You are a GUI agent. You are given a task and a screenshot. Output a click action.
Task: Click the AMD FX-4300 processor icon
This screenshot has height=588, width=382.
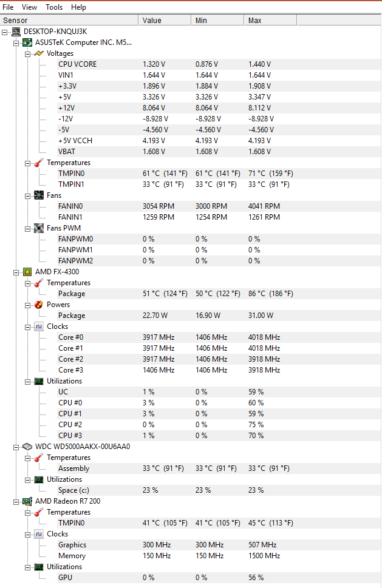(x=27, y=272)
